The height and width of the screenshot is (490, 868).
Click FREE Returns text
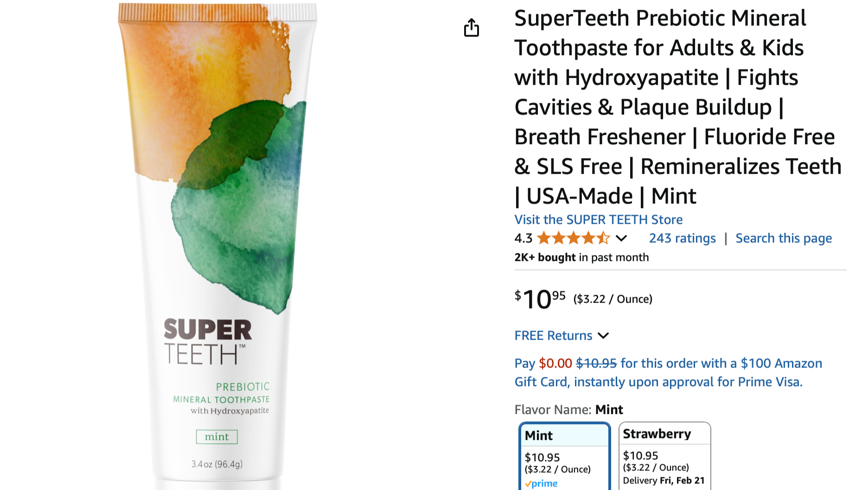[553, 335]
